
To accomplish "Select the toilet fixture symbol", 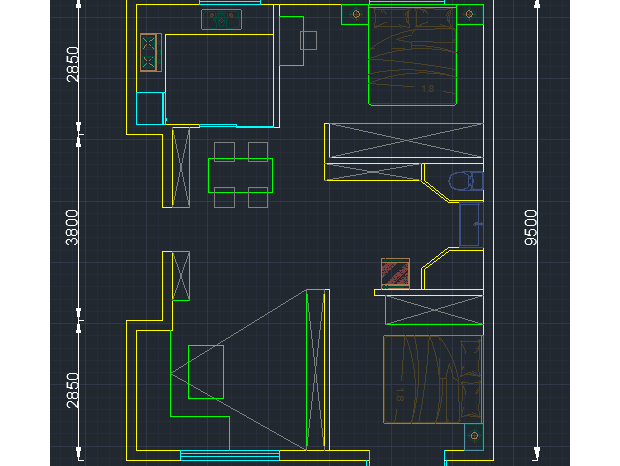I will (x=465, y=182).
